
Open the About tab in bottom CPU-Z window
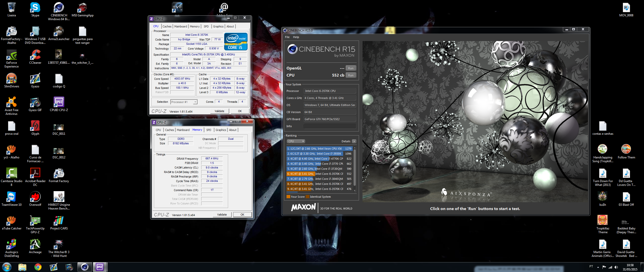(233, 130)
